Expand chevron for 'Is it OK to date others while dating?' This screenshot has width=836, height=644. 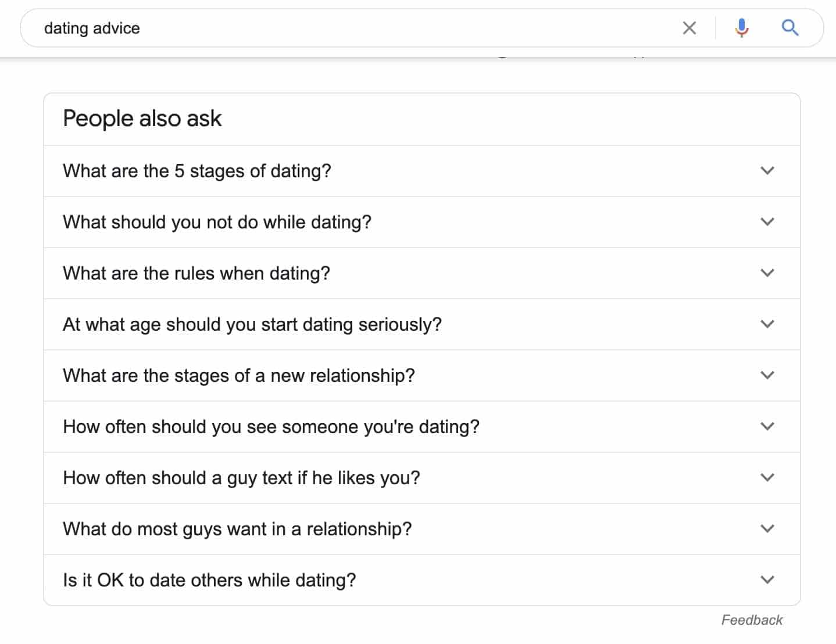(x=767, y=580)
